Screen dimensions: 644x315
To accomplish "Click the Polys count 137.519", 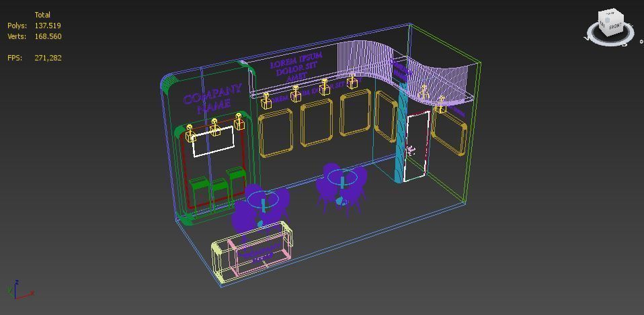I will (x=48, y=26).
